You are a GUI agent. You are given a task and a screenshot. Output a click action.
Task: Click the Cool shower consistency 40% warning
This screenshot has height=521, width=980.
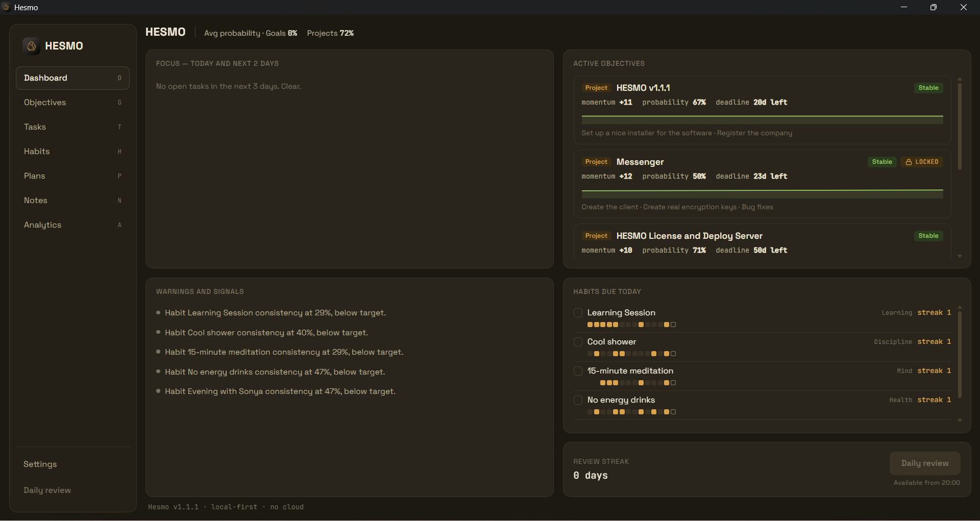tap(266, 333)
